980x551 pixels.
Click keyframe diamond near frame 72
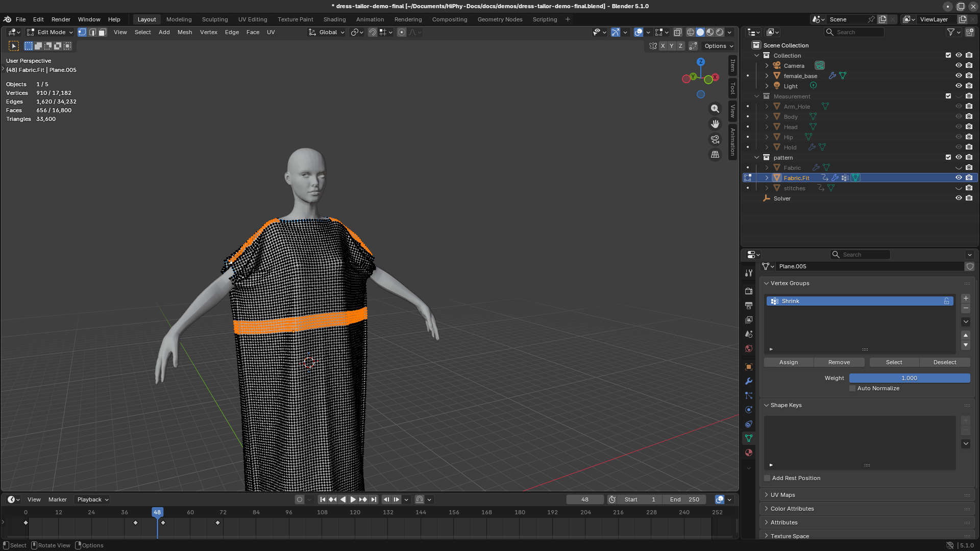(x=218, y=522)
